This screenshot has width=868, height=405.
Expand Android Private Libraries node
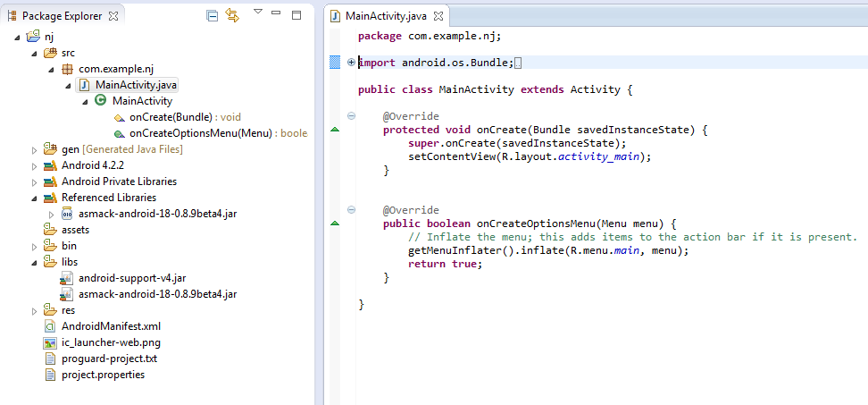34,182
